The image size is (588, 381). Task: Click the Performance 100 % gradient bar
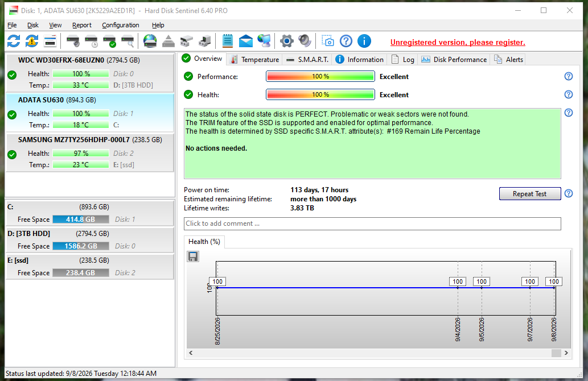[x=320, y=76]
